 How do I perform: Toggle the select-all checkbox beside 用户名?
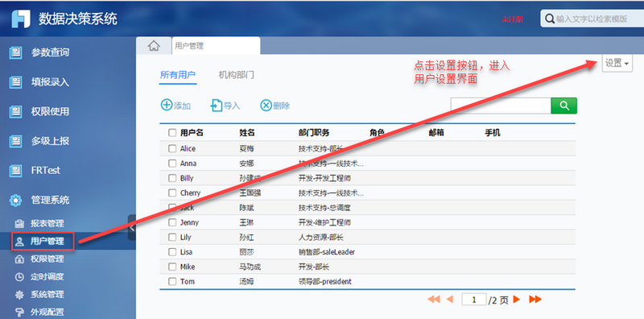[172, 133]
